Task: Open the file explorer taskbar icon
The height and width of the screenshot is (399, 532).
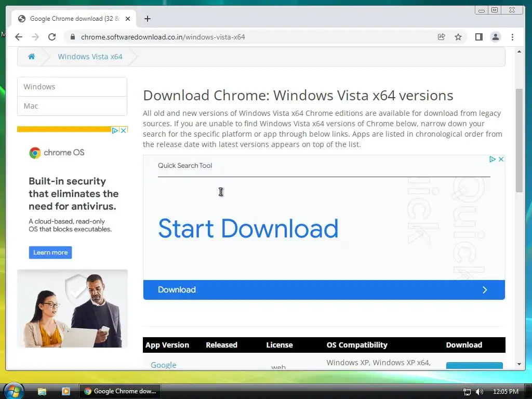Action: click(42, 391)
